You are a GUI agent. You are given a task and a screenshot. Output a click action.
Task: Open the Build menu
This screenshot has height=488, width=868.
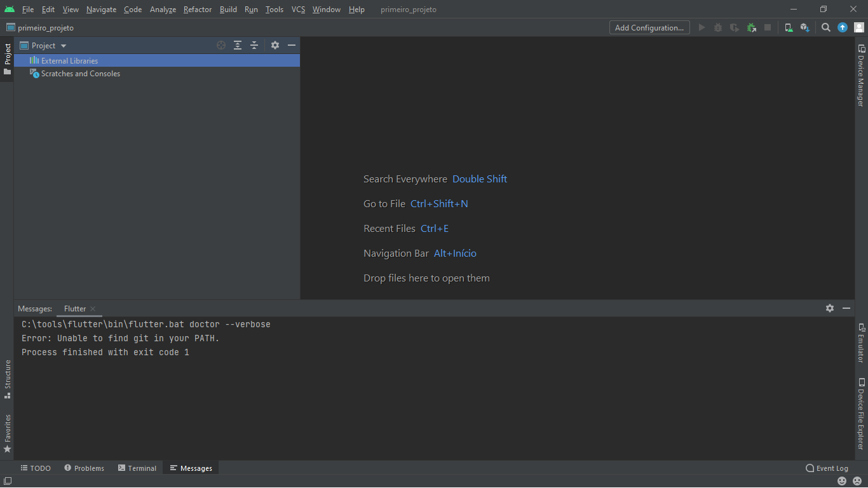228,10
